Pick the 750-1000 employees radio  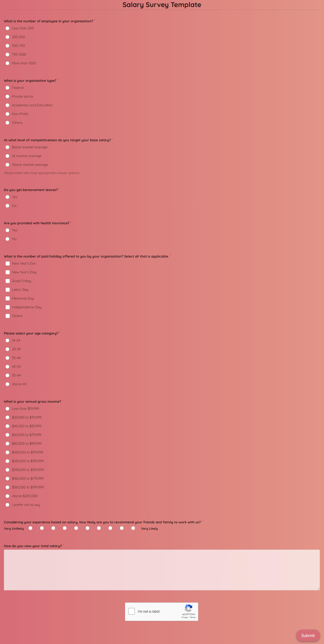coord(8,55)
